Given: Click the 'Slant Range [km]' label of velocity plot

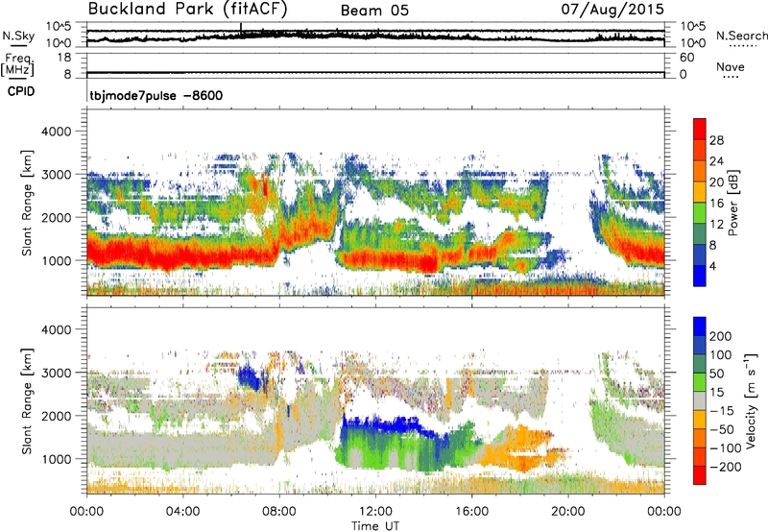Looking at the screenshot, I should click(x=27, y=400).
